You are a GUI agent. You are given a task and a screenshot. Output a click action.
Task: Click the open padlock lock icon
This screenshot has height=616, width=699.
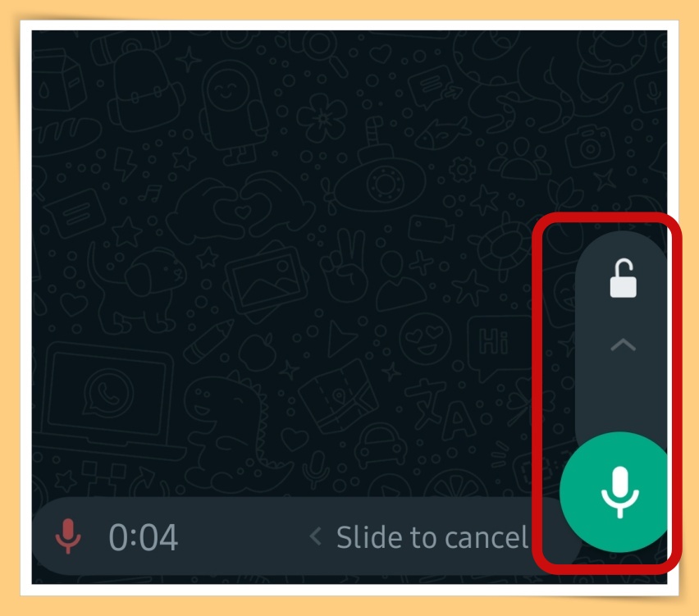click(623, 278)
